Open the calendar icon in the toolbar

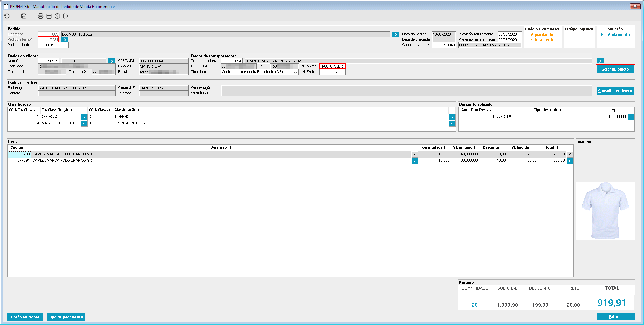(49, 16)
